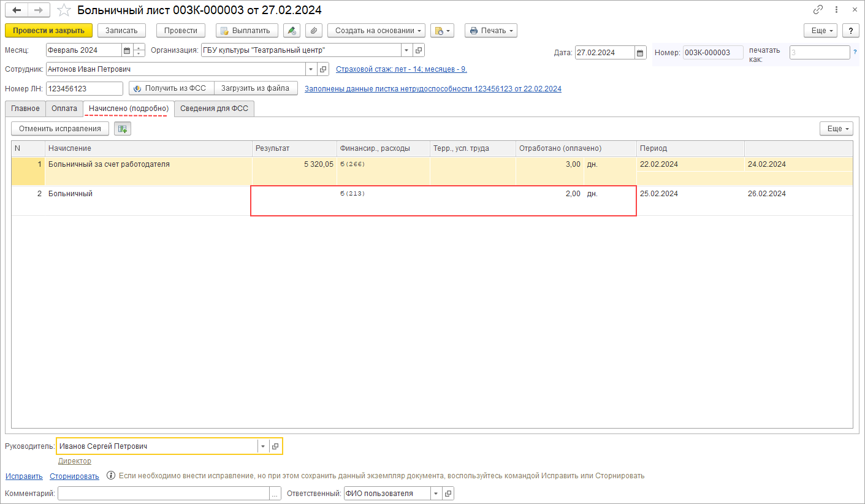The height and width of the screenshot is (504, 865).
Task: Open responsible user record icon
Action: pyautogui.click(x=448, y=494)
